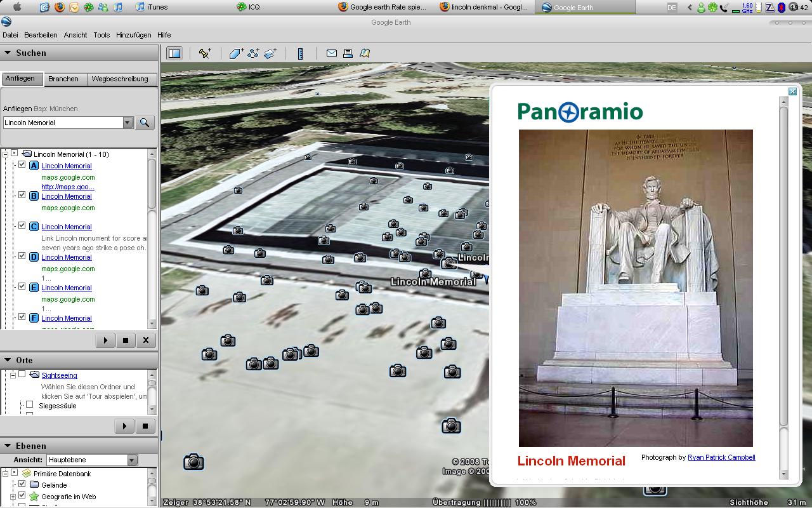Check the Siegessäule checkbox
The width and height of the screenshot is (812, 508).
pyautogui.click(x=29, y=404)
